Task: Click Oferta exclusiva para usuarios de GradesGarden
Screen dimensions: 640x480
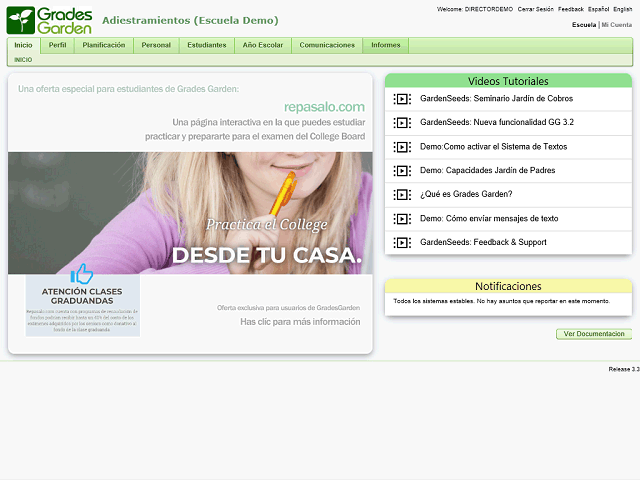Action: tap(288, 308)
